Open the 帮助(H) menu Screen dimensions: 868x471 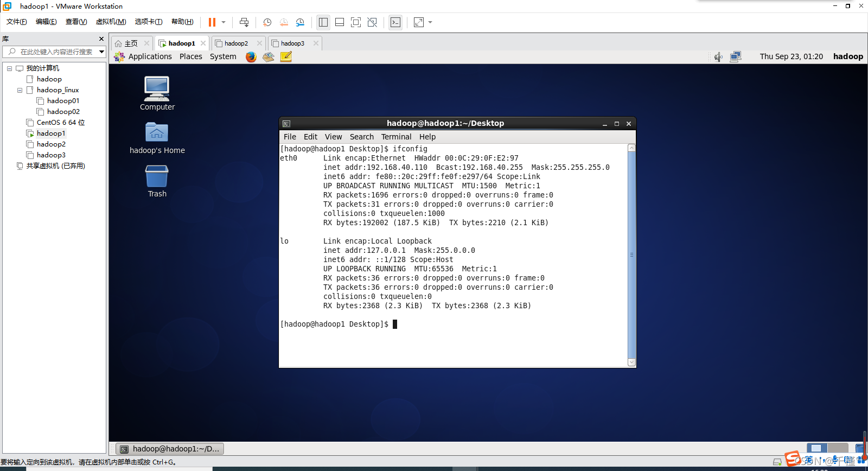(x=182, y=22)
